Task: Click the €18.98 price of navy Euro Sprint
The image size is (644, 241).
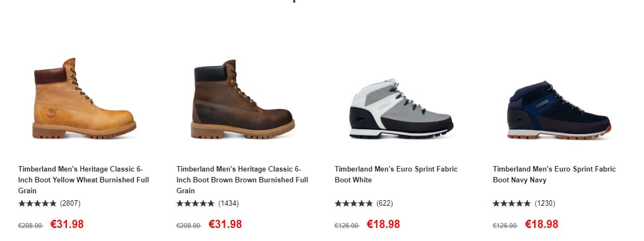Action: point(541,224)
